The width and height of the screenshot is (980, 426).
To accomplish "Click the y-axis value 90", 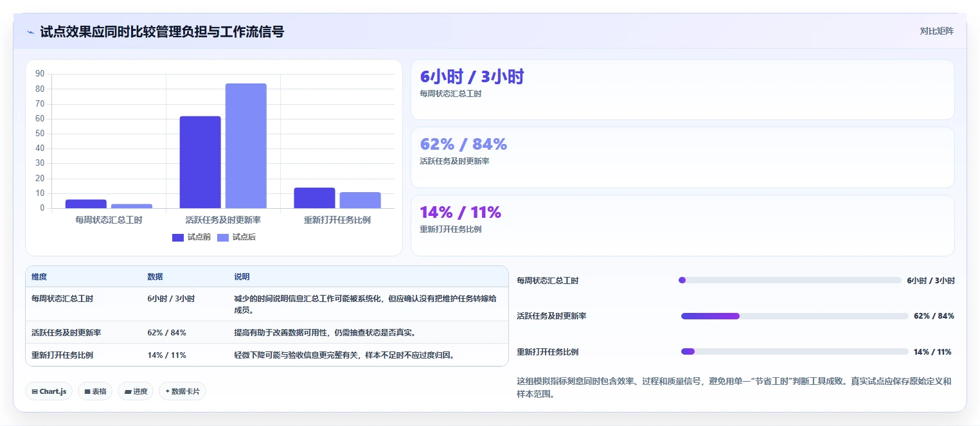I will [x=40, y=74].
